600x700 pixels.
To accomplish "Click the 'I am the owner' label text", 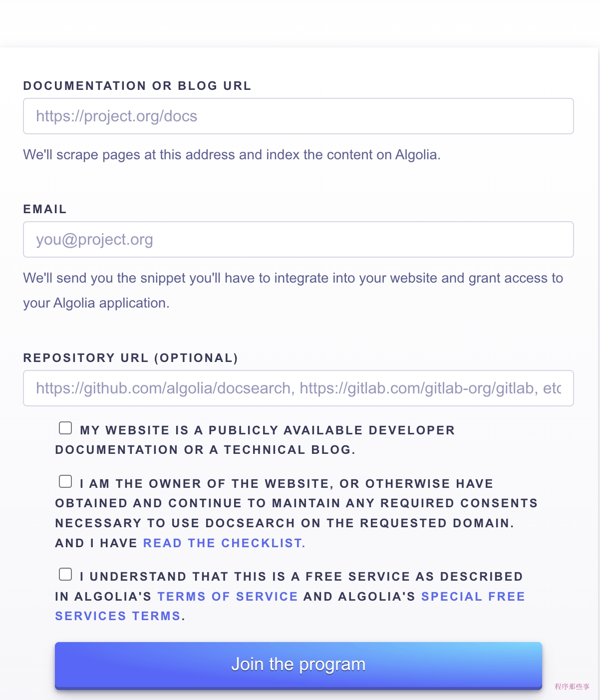I will [287, 484].
